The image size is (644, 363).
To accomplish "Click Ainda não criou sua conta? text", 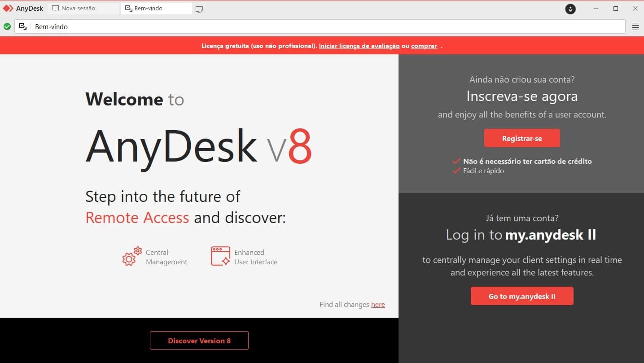I will tap(522, 80).
